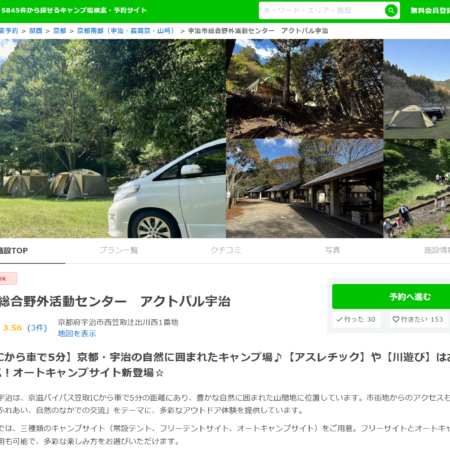450x450 pixels.
Task: Open the 地図を表示 map link
Action: coord(77,334)
